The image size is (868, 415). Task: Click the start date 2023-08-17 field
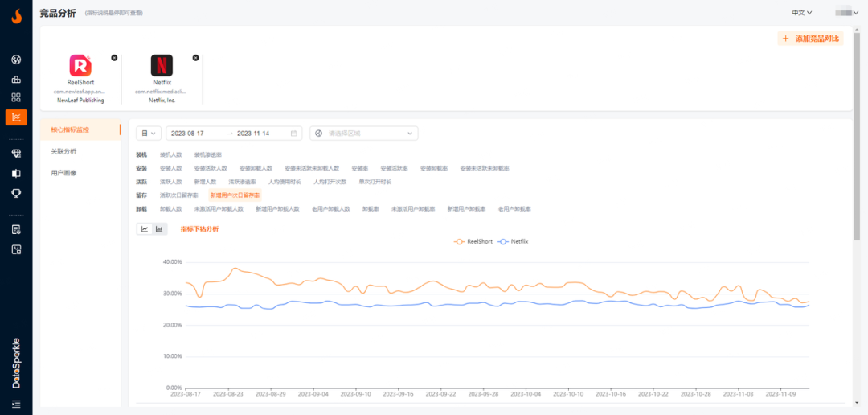click(187, 134)
